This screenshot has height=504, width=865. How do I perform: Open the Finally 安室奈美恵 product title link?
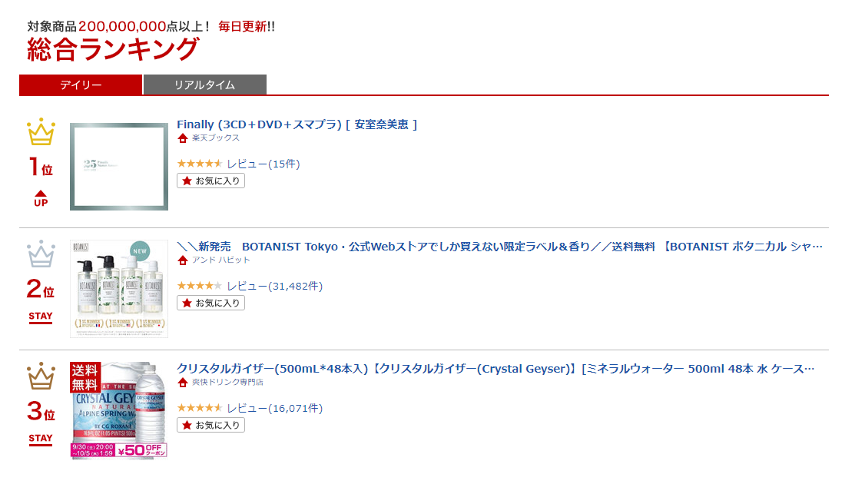[x=297, y=124]
